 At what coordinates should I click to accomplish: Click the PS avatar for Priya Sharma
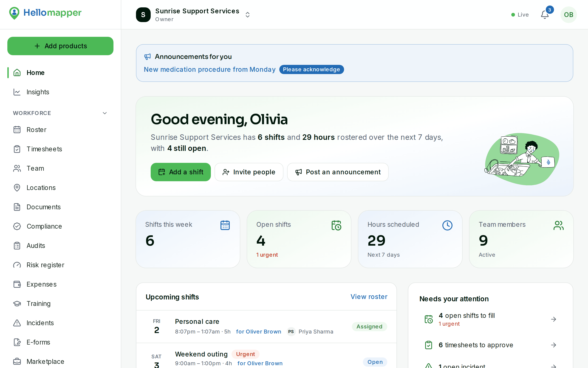click(291, 331)
